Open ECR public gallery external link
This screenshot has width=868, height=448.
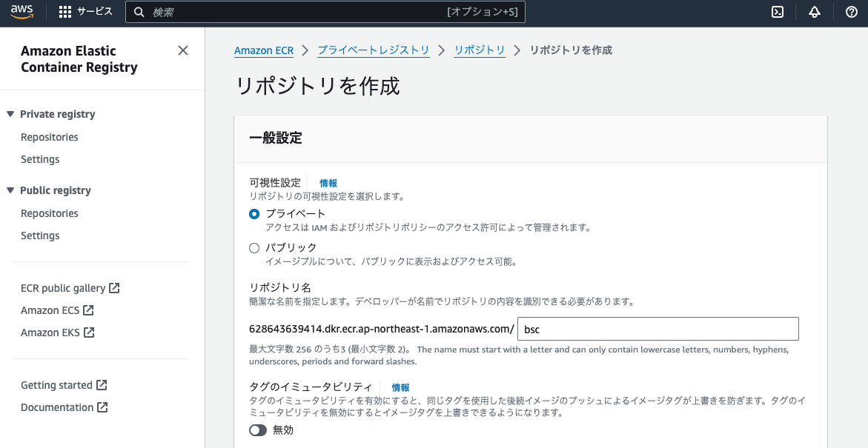(x=116, y=287)
